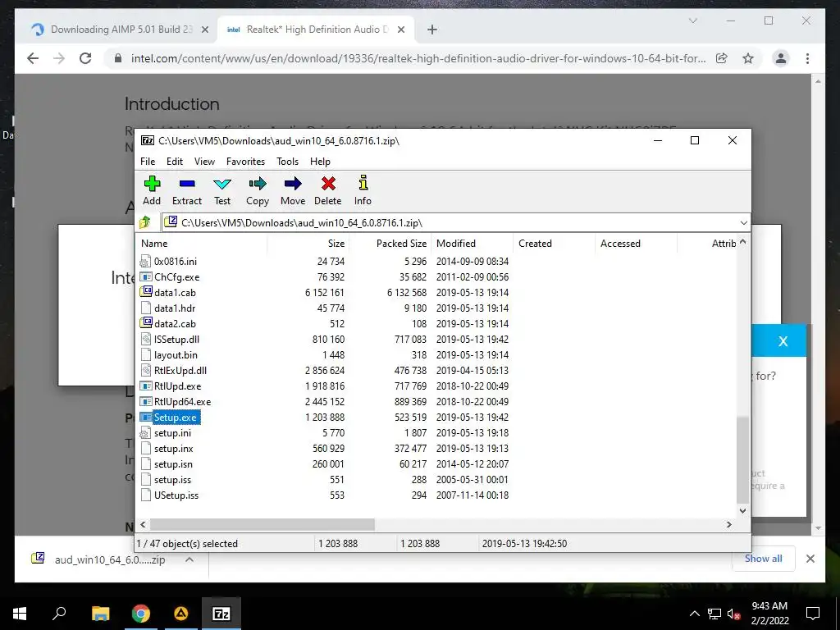The height and width of the screenshot is (630, 840).
Task: Sort by the Packed Size column
Action: point(401,243)
